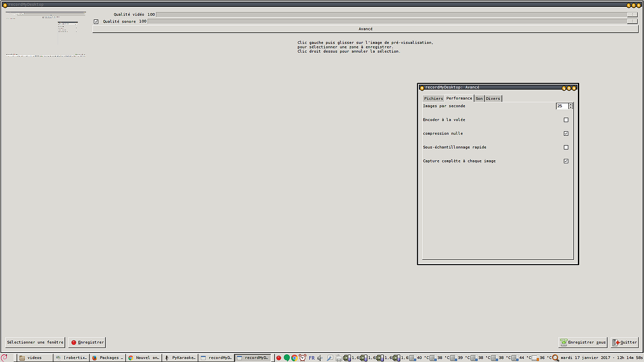Screen dimensions: 644x362
Task: Click the network tool tray icon
Action: click(x=330, y=358)
